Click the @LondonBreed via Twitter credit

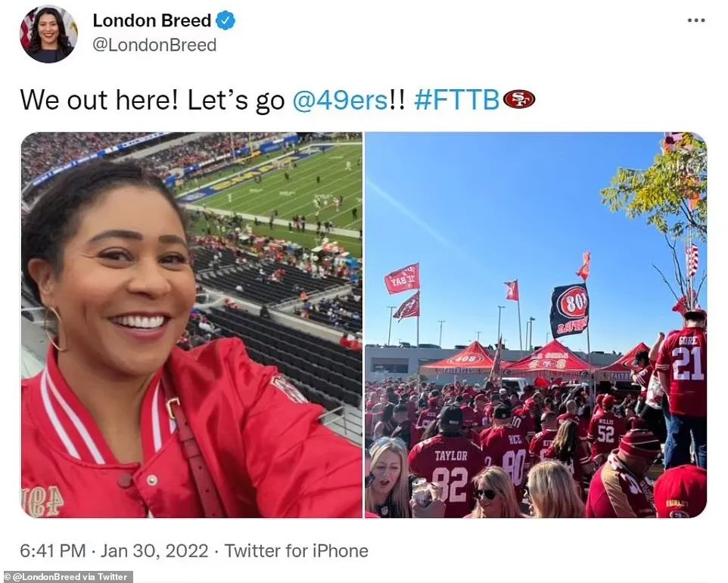67,577
